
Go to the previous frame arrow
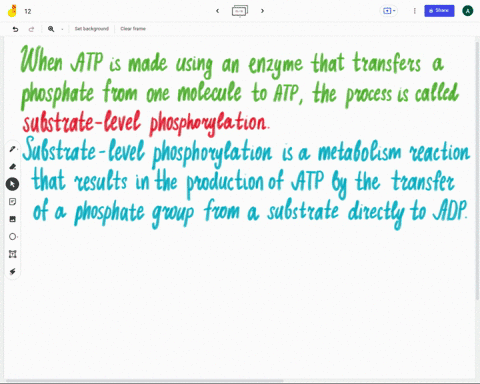pos(218,11)
